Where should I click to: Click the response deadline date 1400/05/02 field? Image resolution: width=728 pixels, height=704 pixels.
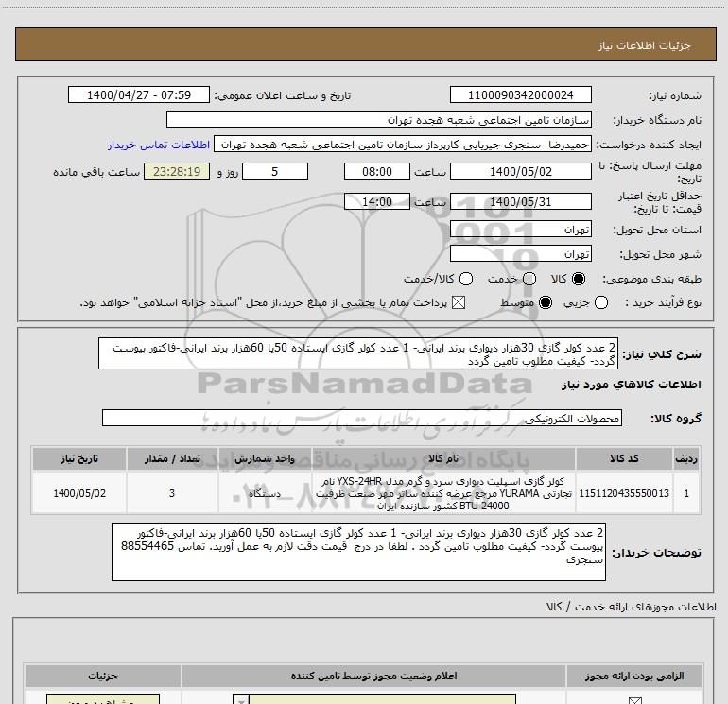tap(520, 172)
